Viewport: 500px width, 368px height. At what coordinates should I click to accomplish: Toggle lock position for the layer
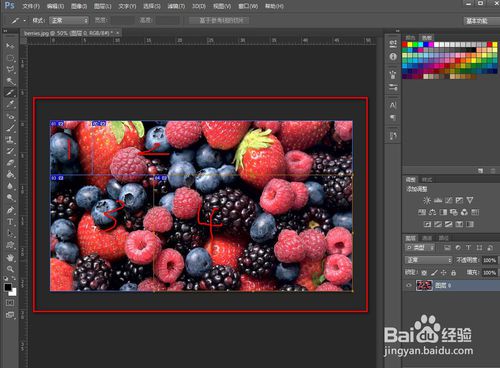tap(443, 273)
